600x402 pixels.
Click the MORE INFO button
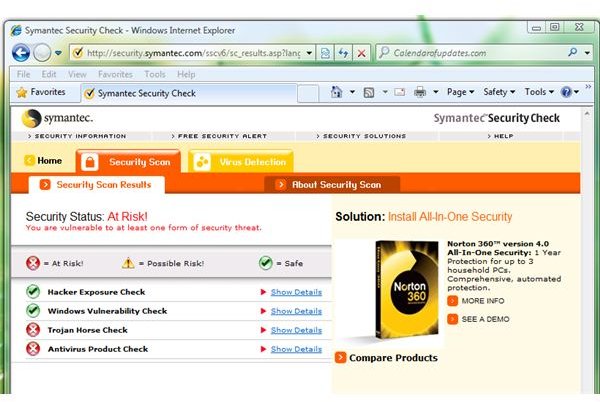(x=476, y=301)
